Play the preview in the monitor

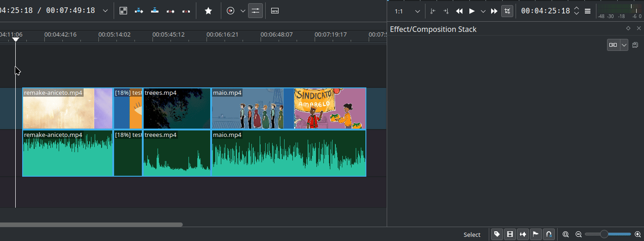point(472,11)
